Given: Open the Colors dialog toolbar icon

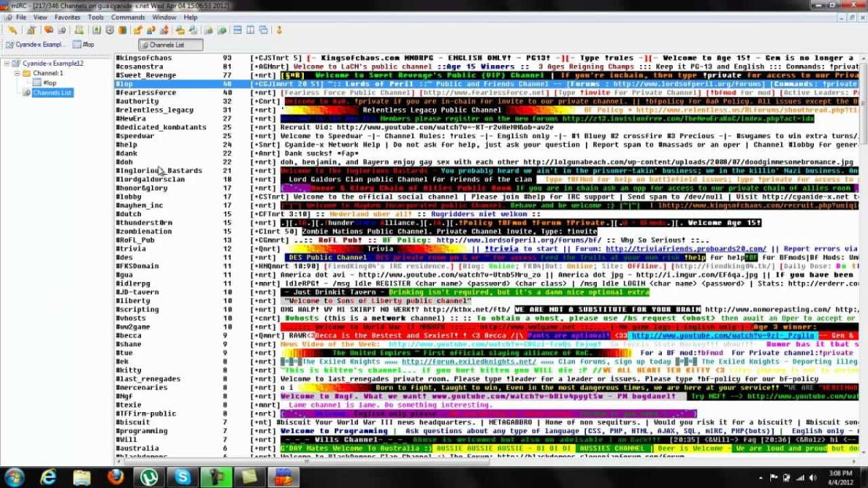Looking at the screenshot, I should [x=123, y=30].
